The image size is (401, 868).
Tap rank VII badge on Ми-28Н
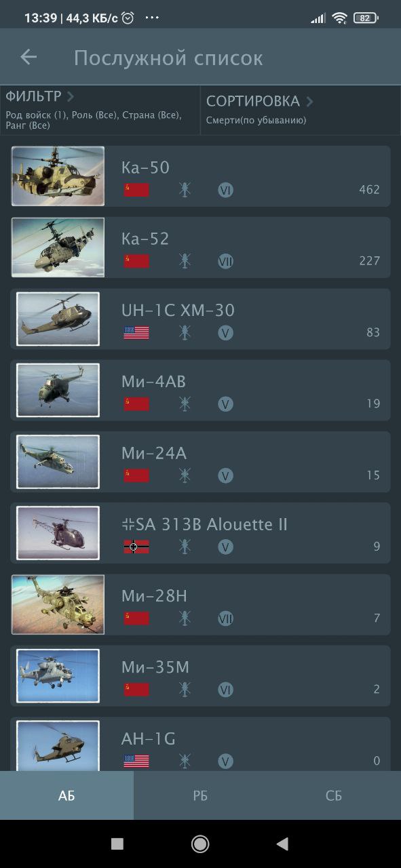(225, 618)
